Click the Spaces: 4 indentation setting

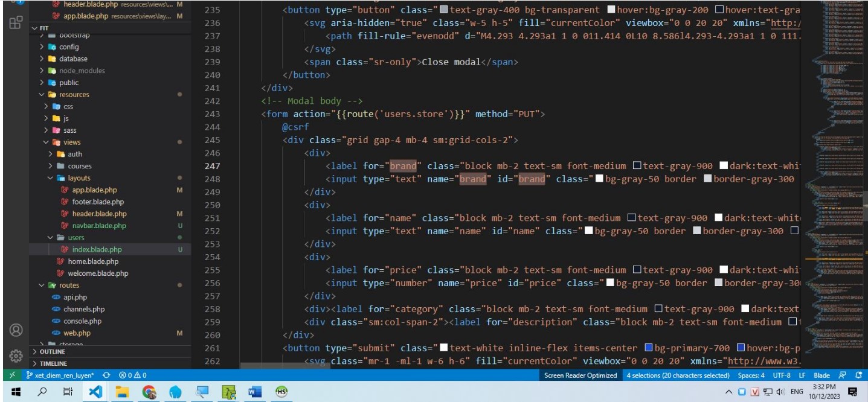751,375
